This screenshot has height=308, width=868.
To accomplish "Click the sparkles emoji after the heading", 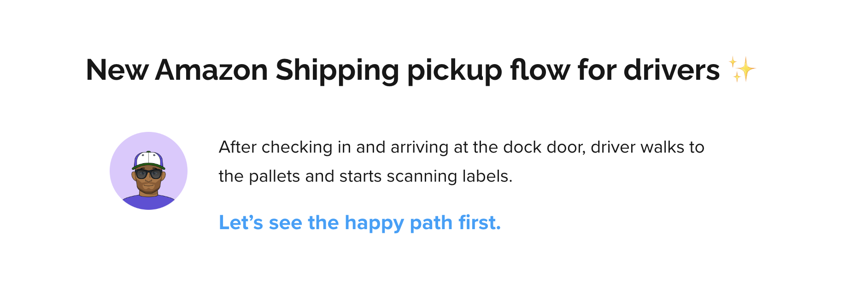I will [x=742, y=70].
